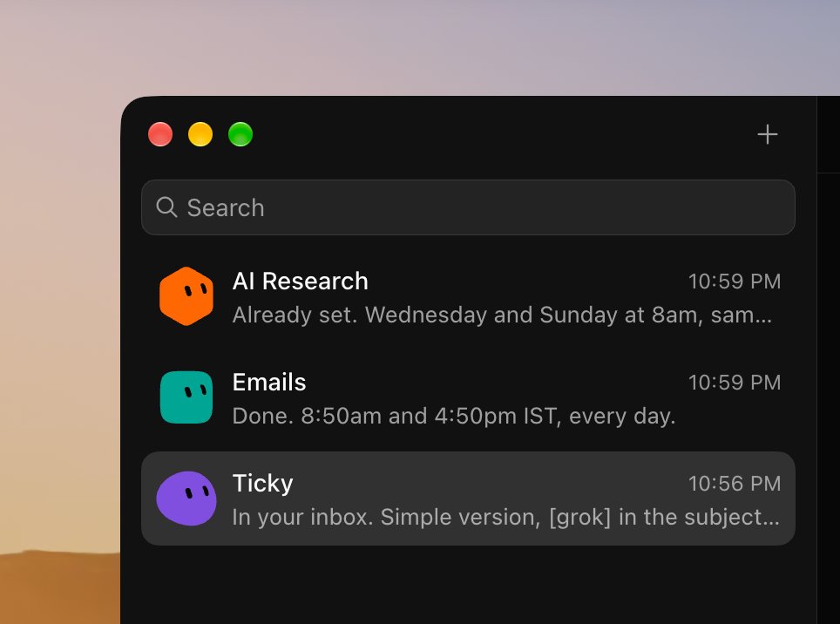Click the 'Already set. Wednesday and Sunday' preview
This screenshot has height=624, width=840.
pos(503,315)
